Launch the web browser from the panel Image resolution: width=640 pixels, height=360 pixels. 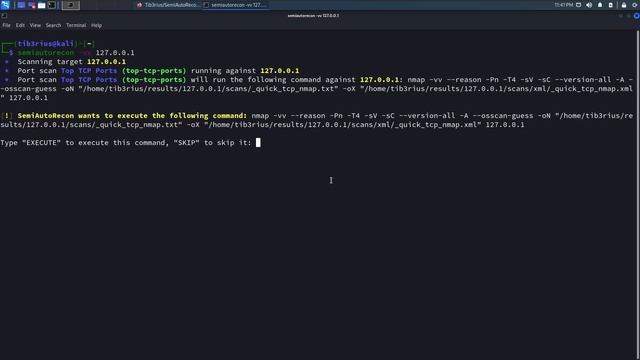tap(31, 5)
